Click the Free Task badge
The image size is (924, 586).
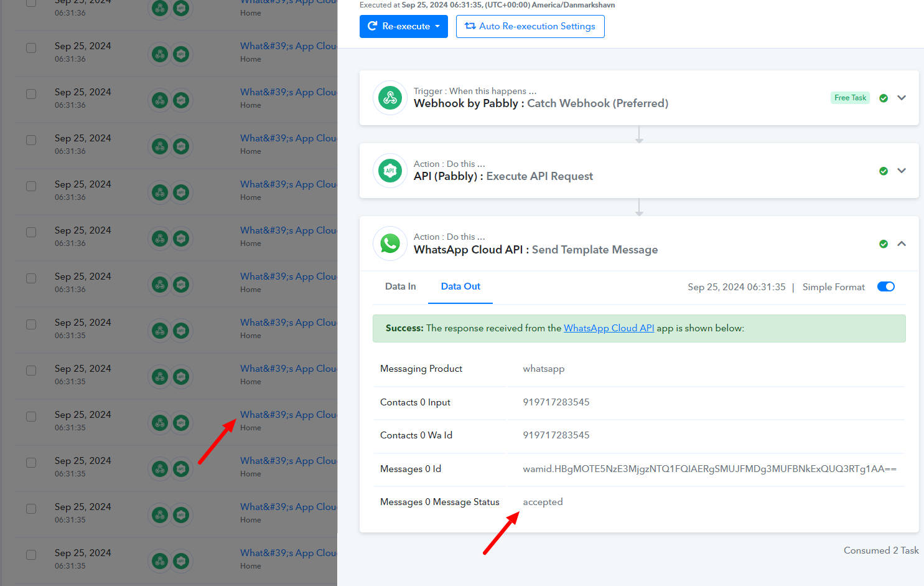(850, 98)
